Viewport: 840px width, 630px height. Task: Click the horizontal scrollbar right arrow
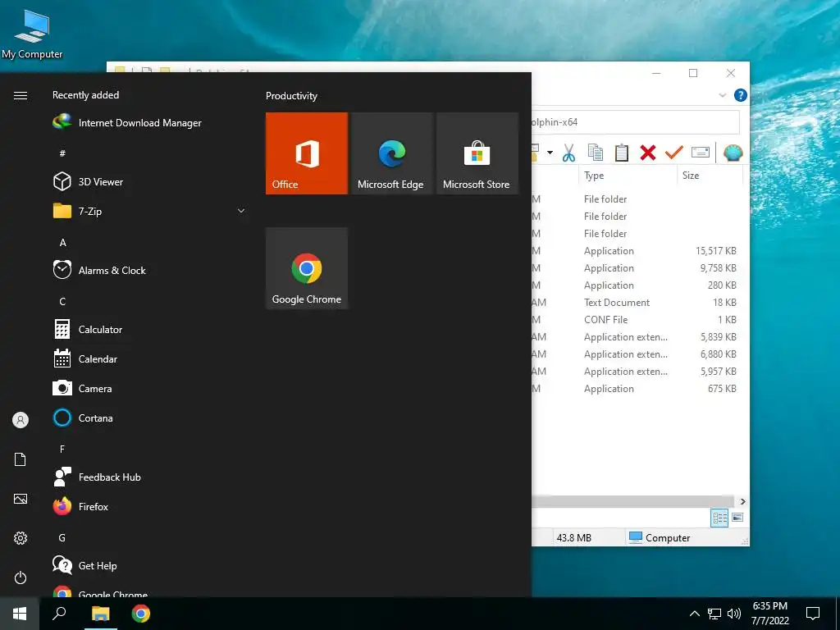click(742, 501)
